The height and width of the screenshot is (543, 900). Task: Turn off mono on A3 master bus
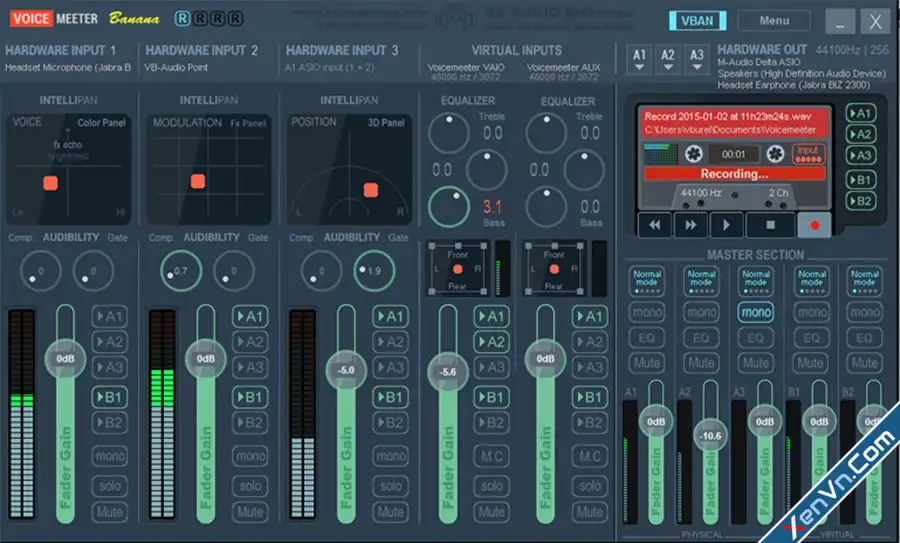(756, 312)
